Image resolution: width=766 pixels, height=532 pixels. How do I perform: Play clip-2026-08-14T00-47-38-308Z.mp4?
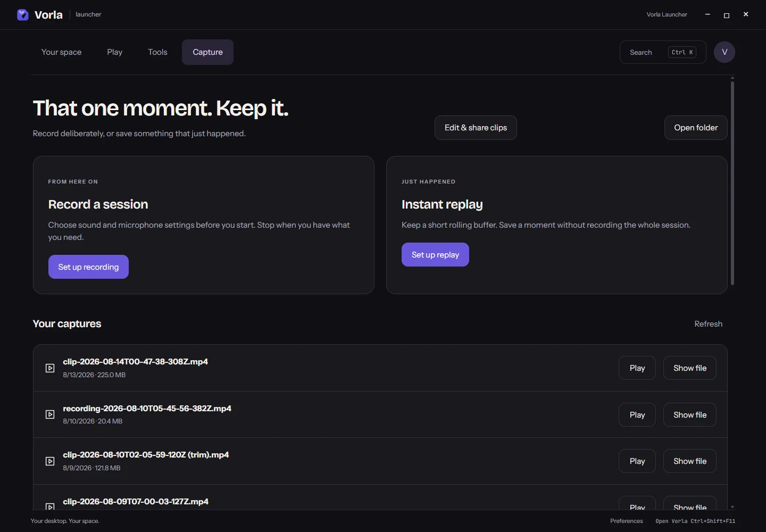pyautogui.click(x=637, y=368)
